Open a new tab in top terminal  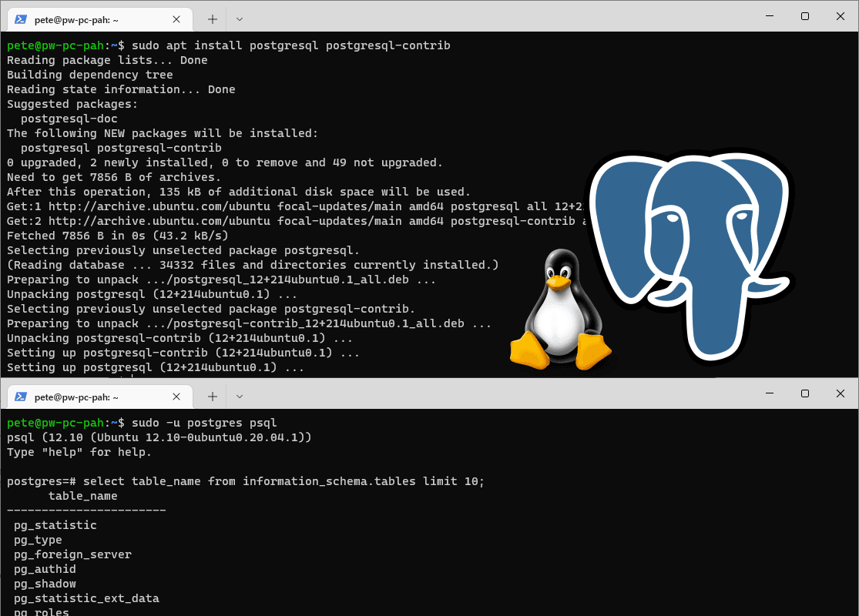coord(213,20)
